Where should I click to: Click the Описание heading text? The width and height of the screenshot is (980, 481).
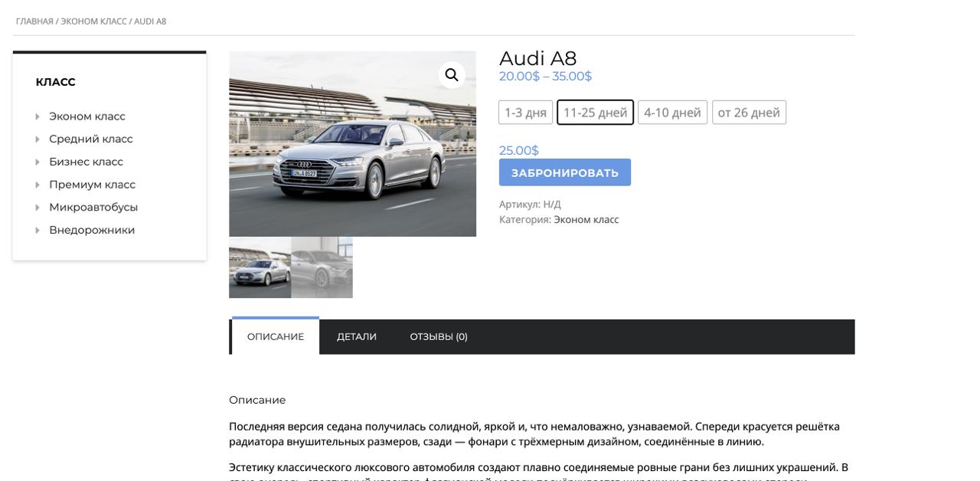tap(257, 400)
